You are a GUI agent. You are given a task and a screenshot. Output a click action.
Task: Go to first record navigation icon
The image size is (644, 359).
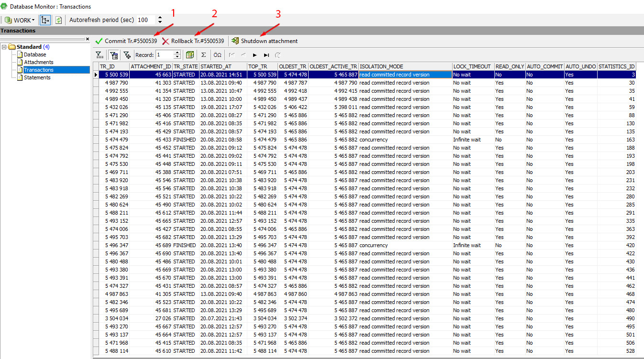[x=232, y=55]
